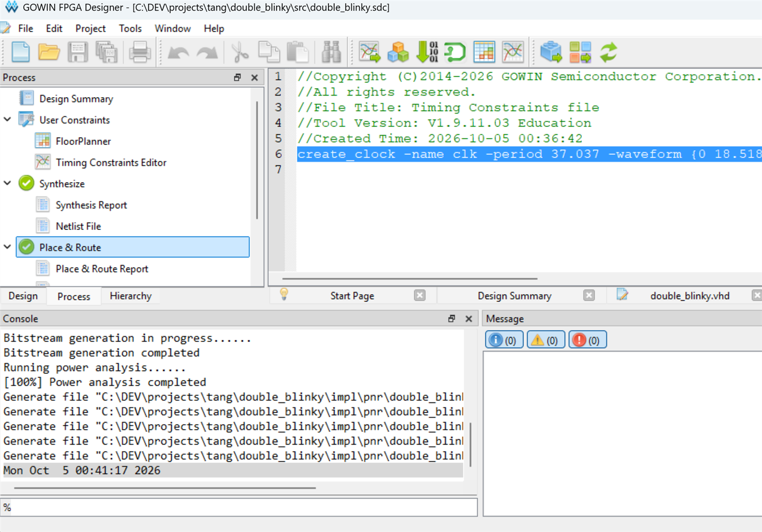
Task: Switch to the Design tab
Action: [x=23, y=296]
